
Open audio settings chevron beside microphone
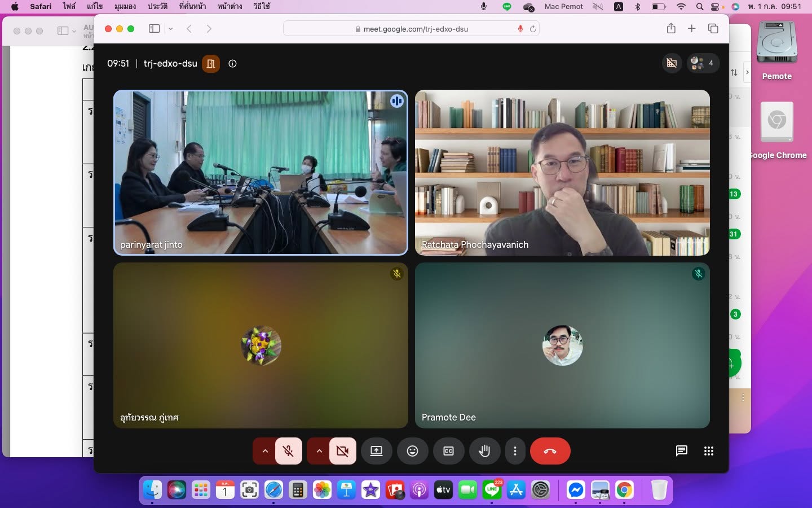coord(264,451)
